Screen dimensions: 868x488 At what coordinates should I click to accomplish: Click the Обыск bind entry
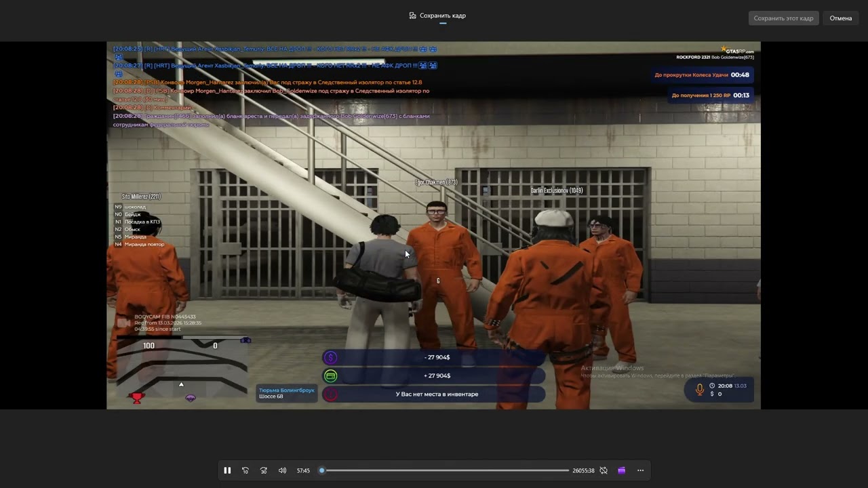127,229
